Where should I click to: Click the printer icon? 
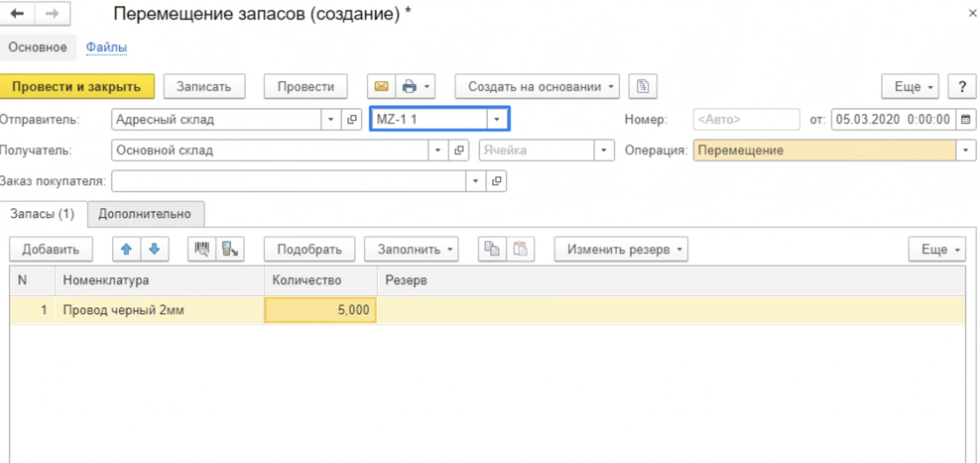pos(409,86)
